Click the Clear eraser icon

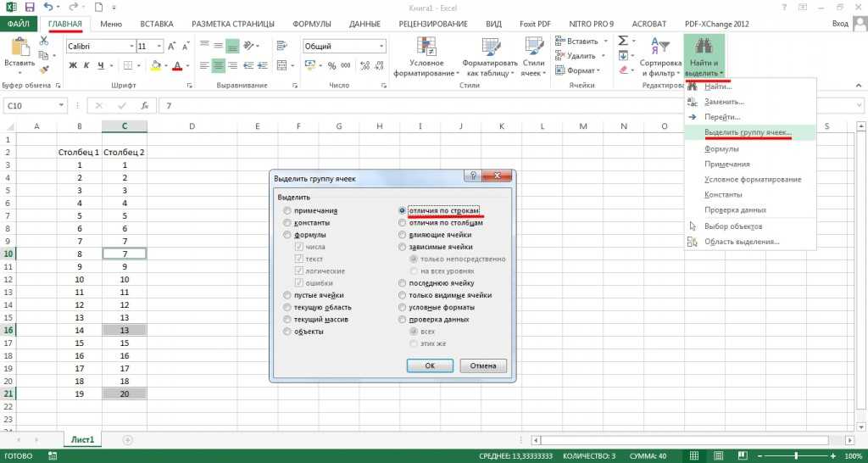click(623, 70)
